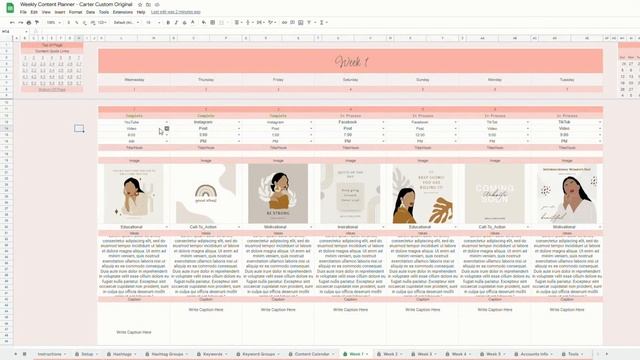Viewport: 640px width, 360px height.
Task: Select the rainbow good vibes image
Action: (206, 193)
